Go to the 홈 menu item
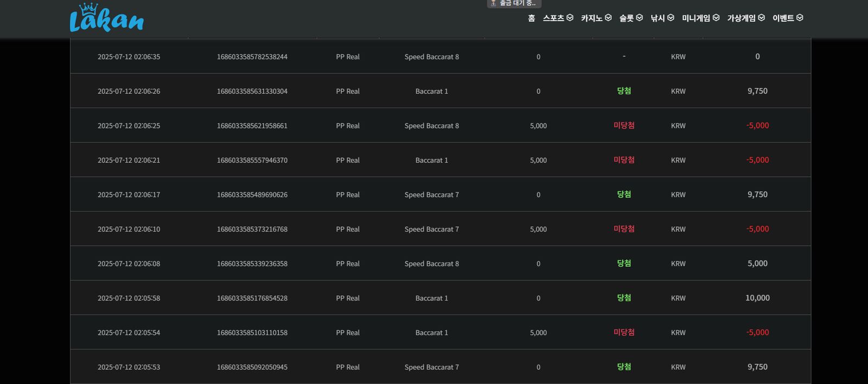 (531, 18)
